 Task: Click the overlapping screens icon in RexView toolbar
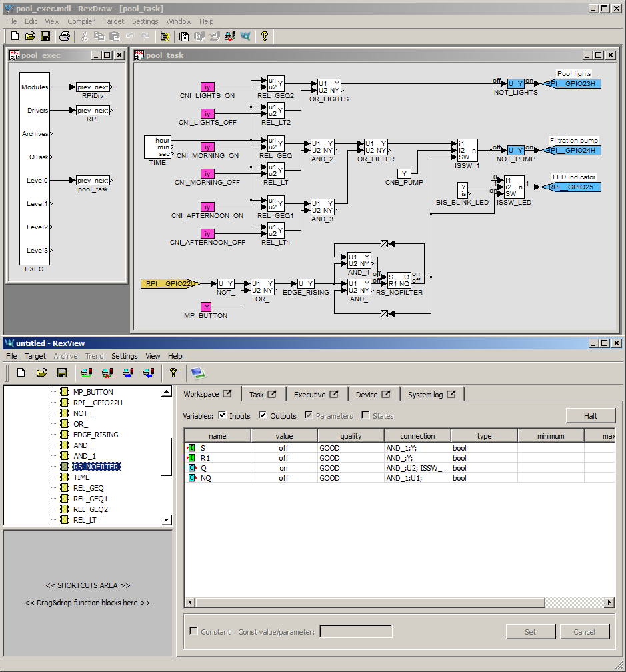(x=198, y=373)
